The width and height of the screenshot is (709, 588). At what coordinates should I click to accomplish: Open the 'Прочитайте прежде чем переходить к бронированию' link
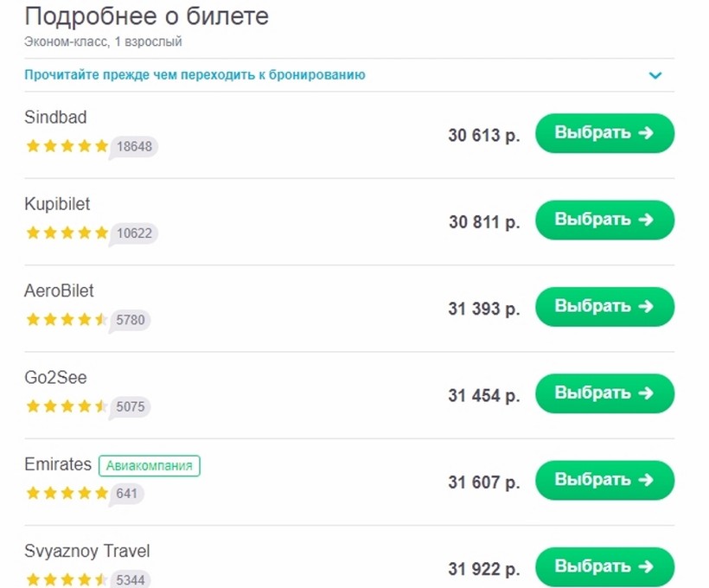pyautogui.click(x=195, y=75)
